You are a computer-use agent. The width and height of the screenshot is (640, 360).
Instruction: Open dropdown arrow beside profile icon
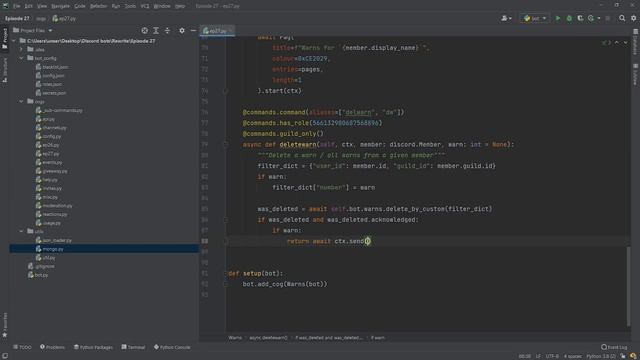(598, 18)
